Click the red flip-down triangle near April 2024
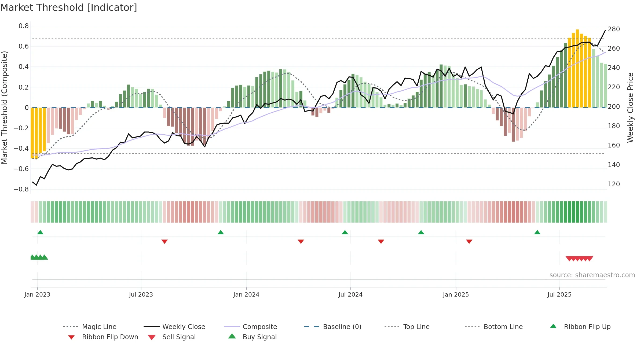The image size is (644, 362). [301, 242]
